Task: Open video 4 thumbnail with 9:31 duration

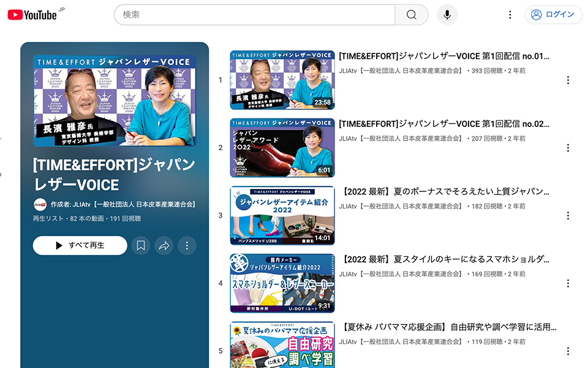Action: pos(282,283)
